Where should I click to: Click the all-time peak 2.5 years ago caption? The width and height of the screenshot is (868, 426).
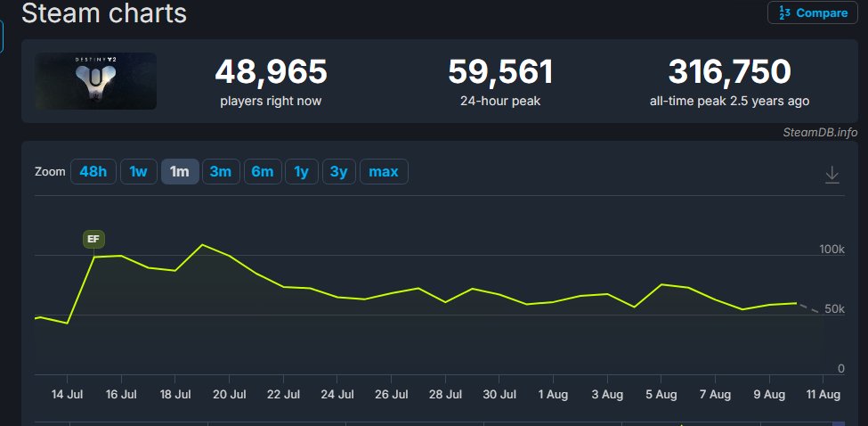click(x=730, y=102)
